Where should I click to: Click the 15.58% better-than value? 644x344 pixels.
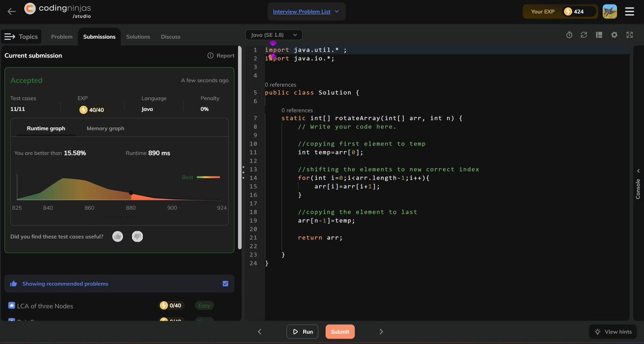coord(75,153)
